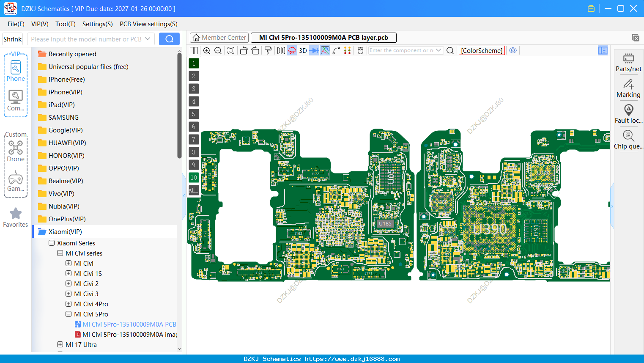Select the curve path trace tool
The height and width of the screenshot is (363, 644).
pyautogui.click(x=337, y=50)
